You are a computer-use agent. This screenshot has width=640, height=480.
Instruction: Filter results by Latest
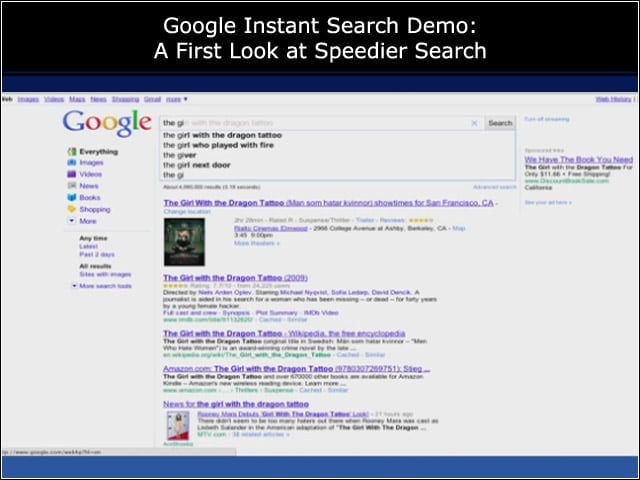88,247
